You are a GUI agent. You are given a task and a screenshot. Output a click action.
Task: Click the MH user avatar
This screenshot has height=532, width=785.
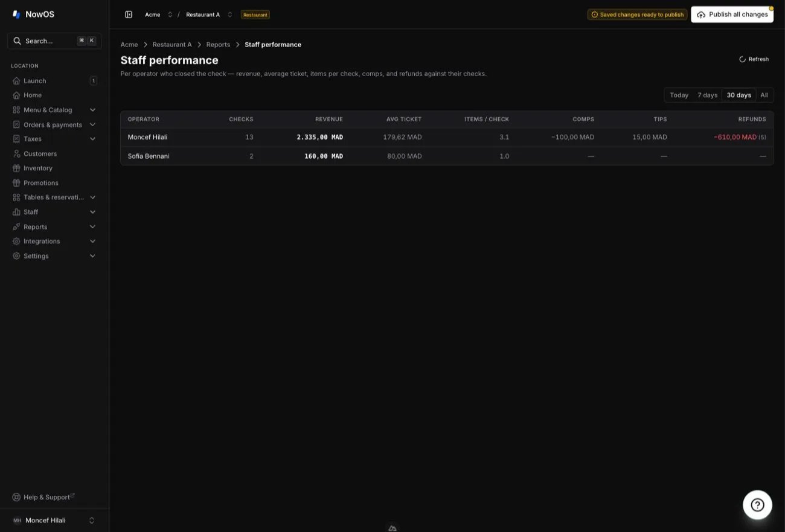(x=17, y=521)
